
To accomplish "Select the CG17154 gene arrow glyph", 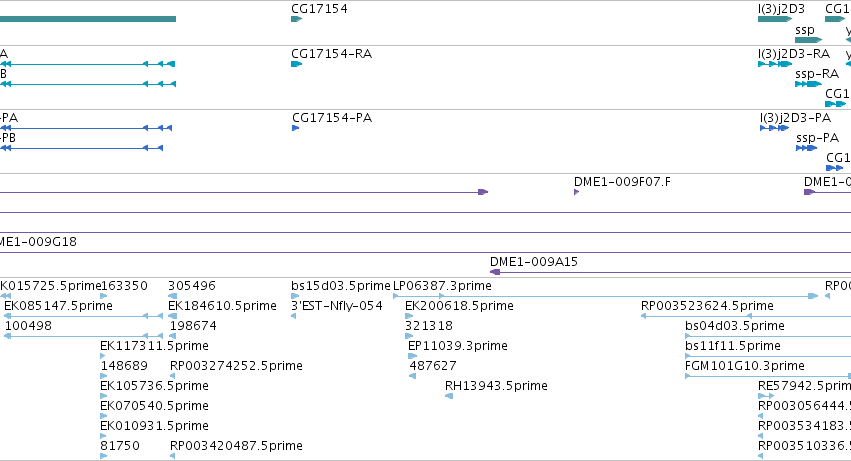I will pyautogui.click(x=296, y=19).
